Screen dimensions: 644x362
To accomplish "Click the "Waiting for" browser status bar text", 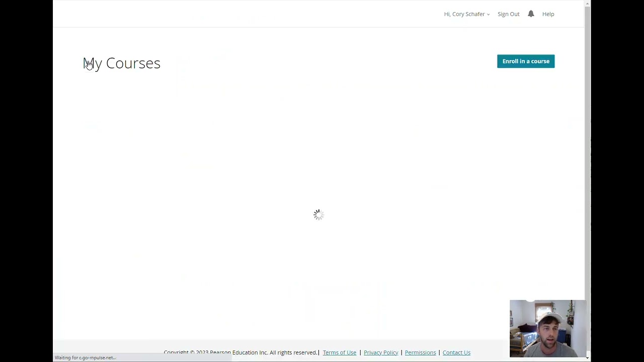I will click(86, 357).
